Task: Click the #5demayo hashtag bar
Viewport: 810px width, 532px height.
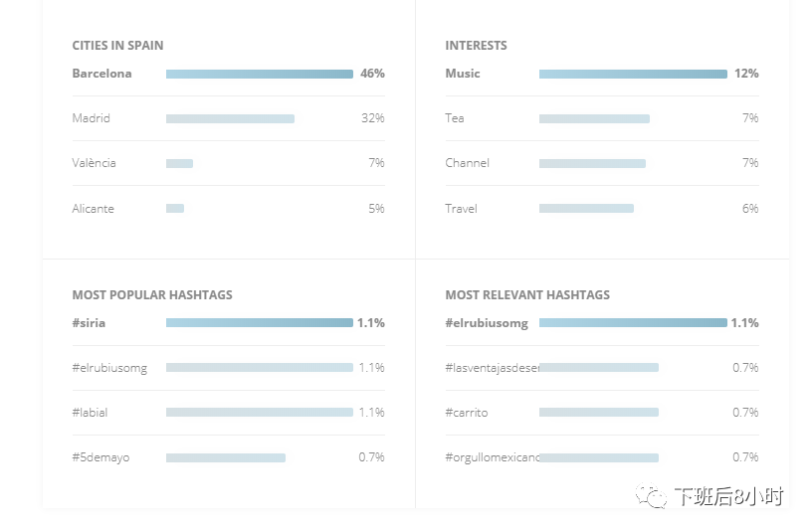Action: pos(226,457)
